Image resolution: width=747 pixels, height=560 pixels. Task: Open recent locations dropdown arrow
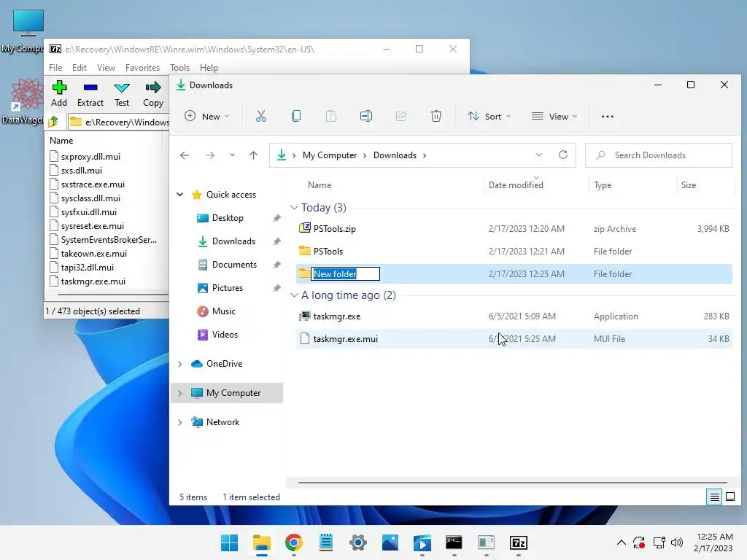tap(232, 155)
